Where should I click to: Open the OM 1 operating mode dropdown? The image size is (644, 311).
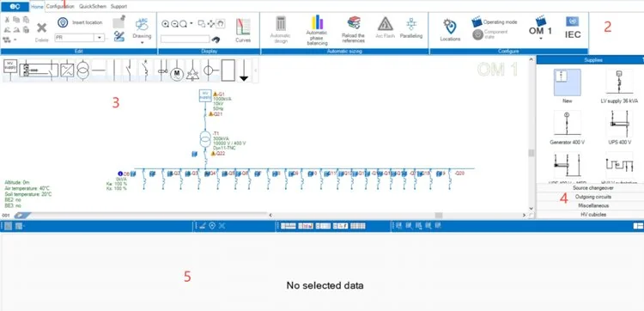tap(540, 39)
